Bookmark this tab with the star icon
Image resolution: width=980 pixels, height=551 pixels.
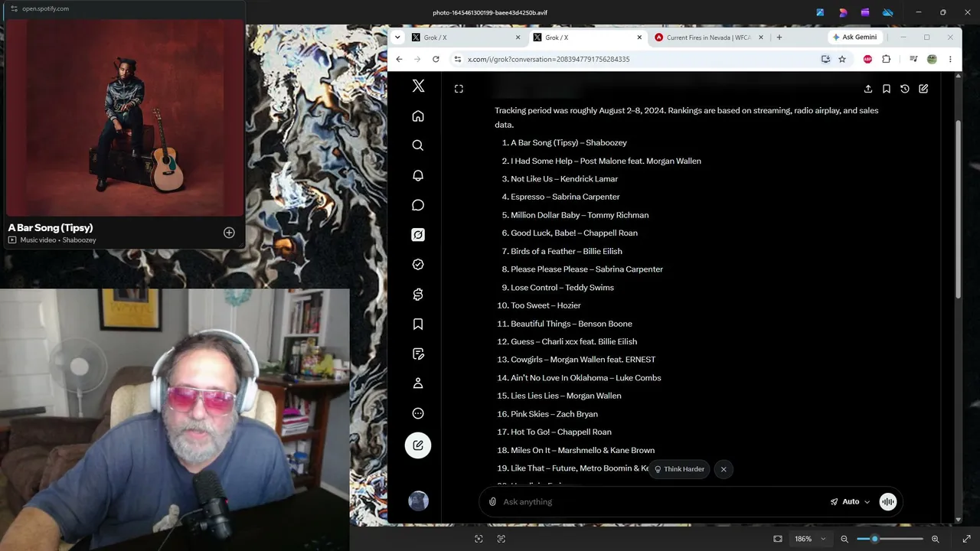click(x=842, y=59)
